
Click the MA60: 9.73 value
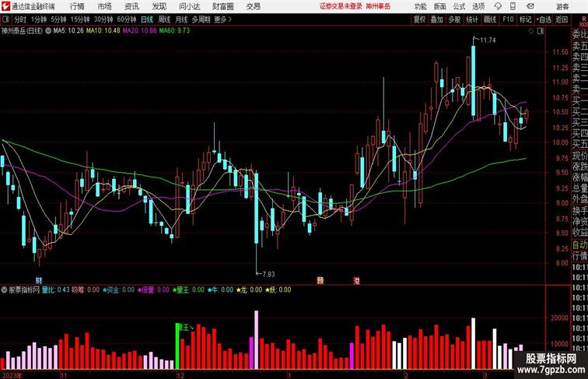pos(174,31)
